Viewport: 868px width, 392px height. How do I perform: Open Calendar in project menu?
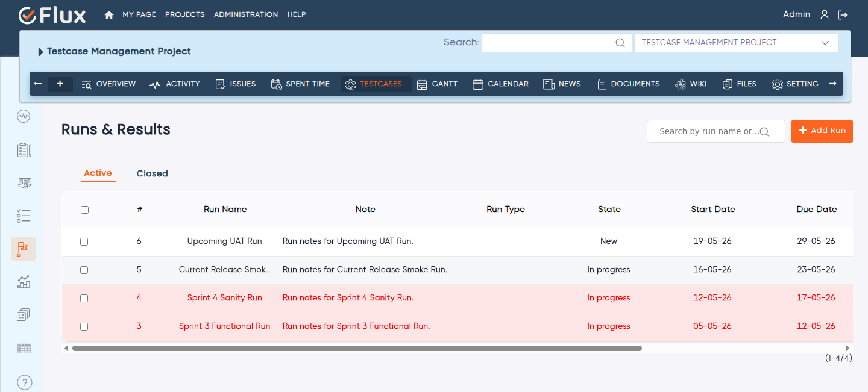click(x=500, y=84)
